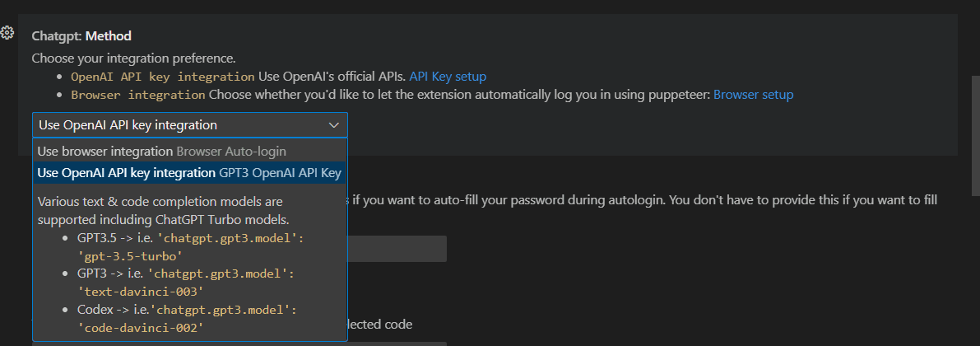
Task: Open the Browser setup link
Action: [x=753, y=95]
